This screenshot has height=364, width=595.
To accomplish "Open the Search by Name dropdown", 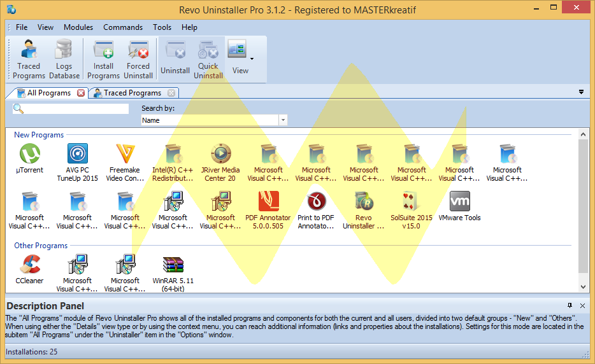I will (x=283, y=120).
